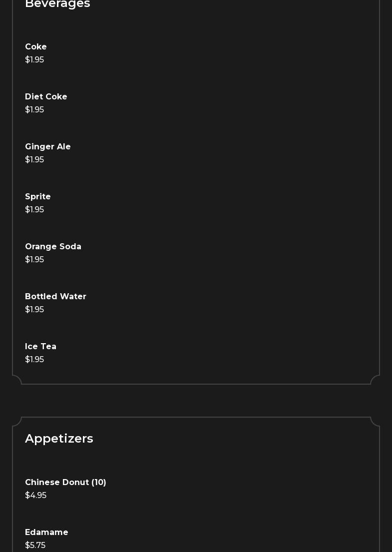Click the price under Coke
Image resolution: width=392 pixels, height=552 pixels.
click(34, 60)
